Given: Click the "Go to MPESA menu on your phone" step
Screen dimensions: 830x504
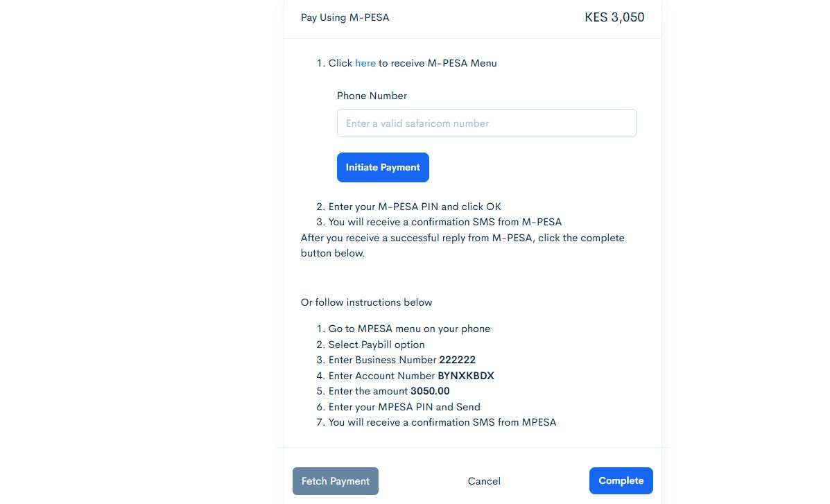Looking at the screenshot, I should click(x=409, y=329).
